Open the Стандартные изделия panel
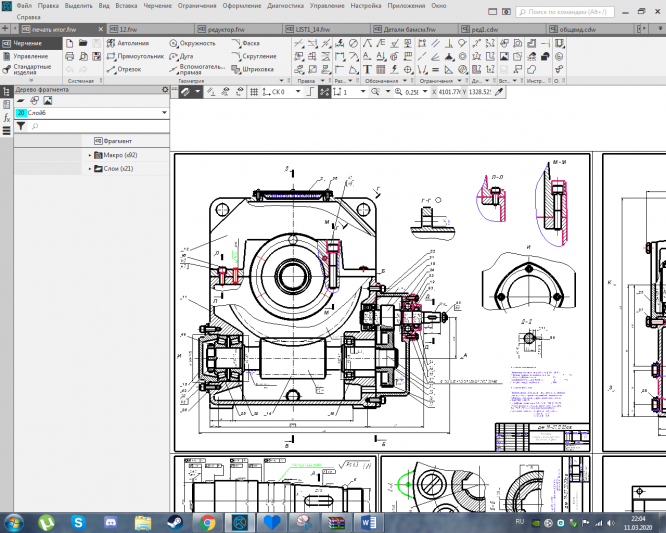Image resolution: width=666 pixels, height=533 pixels. 30,71
